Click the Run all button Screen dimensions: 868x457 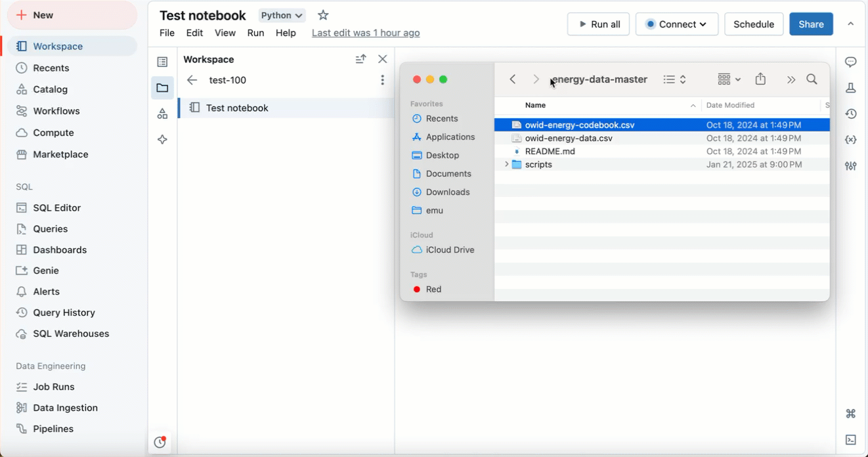(598, 24)
